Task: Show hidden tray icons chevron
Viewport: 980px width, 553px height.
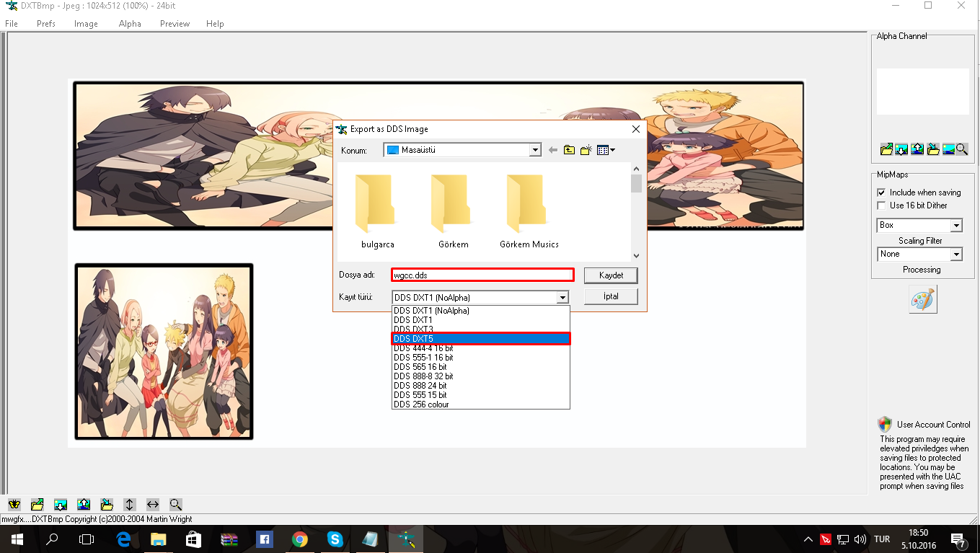Action: 808,539
